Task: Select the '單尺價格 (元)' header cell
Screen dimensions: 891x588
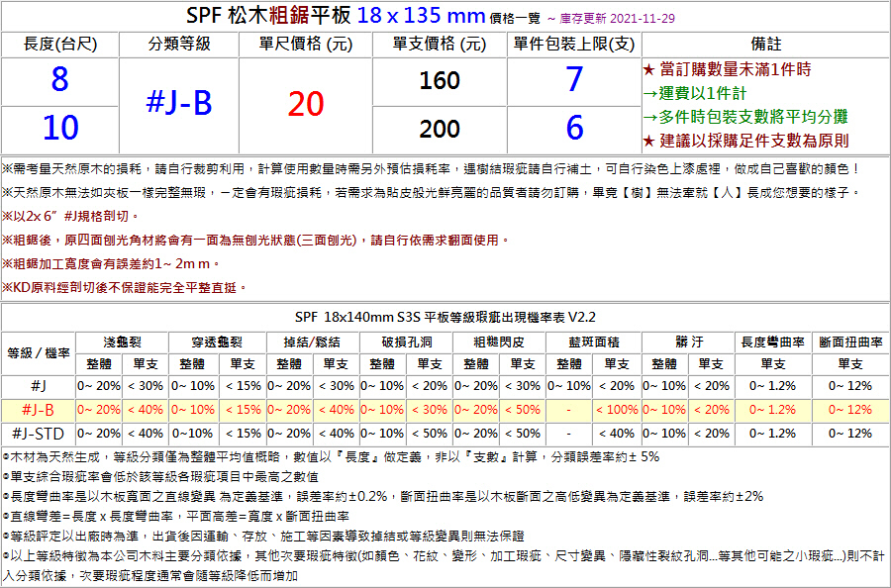Action: coord(306,45)
